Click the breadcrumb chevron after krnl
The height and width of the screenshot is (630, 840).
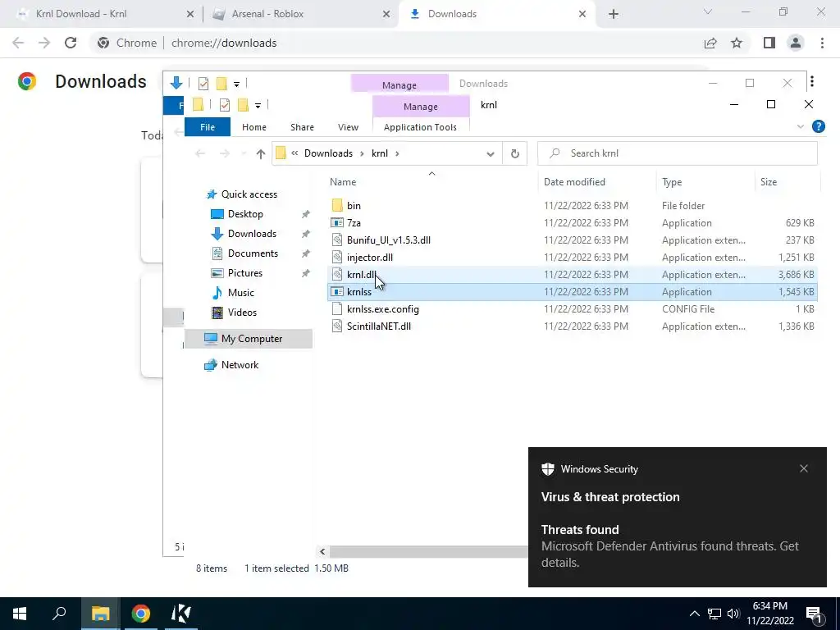click(397, 153)
